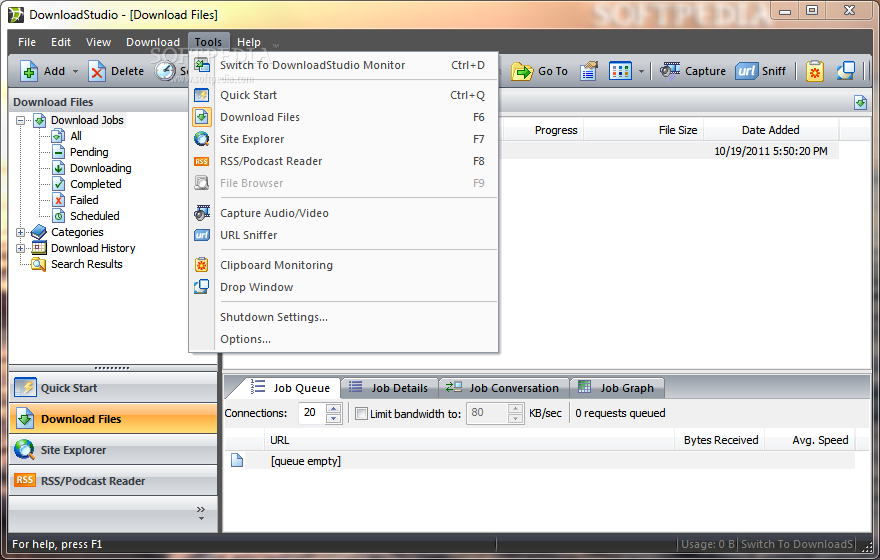This screenshot has width=880, height=560.
Task: Open Download Files navigation pane button
Action: click(x=113, y=419)
